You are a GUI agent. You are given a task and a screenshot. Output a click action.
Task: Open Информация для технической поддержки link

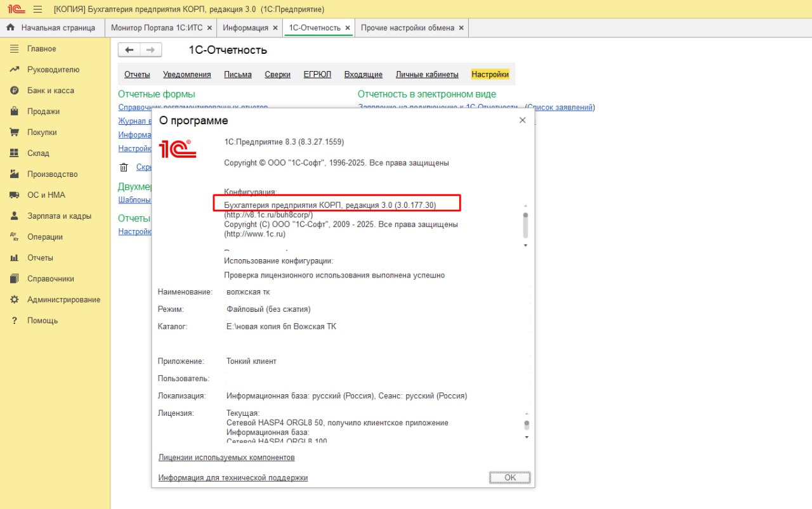coord(233,478)
